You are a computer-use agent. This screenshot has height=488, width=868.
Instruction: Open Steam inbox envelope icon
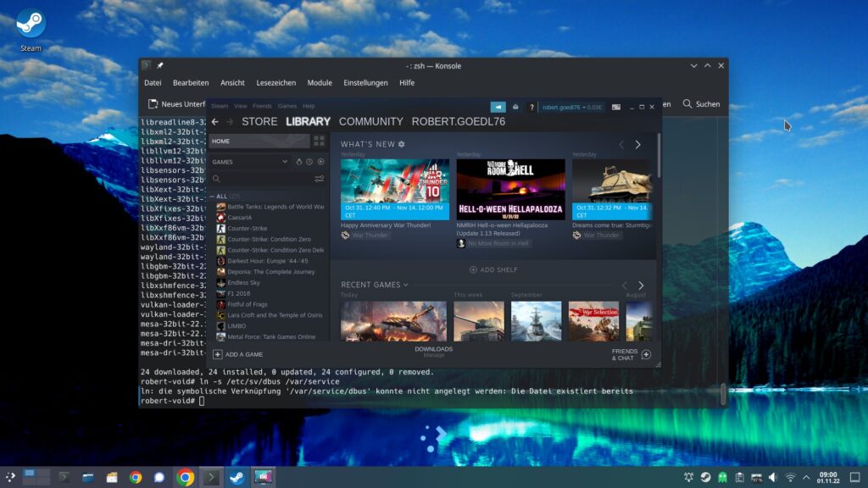[515, 107]
